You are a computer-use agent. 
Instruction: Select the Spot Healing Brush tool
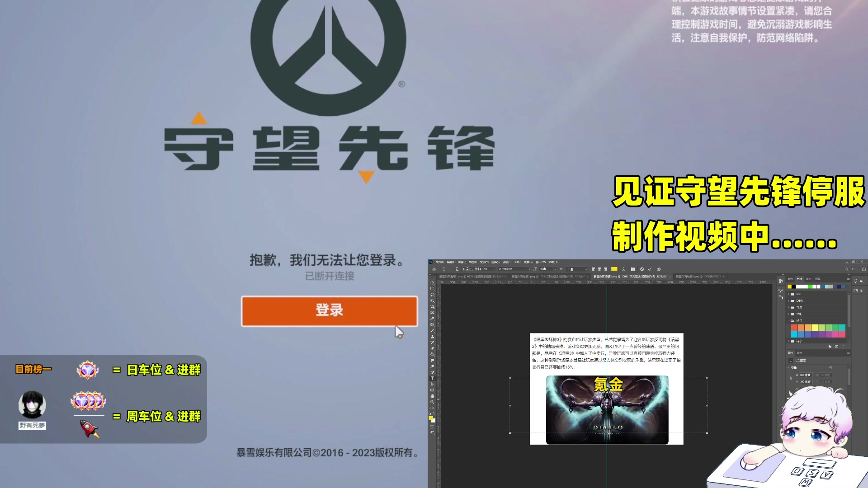pyautogui.click(x=432, y=324)
